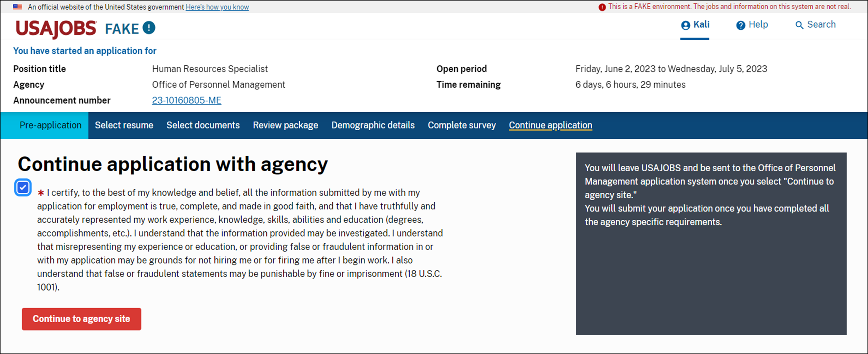Click 'Human Resources Specialist' position title text

(x=210, y=69)
